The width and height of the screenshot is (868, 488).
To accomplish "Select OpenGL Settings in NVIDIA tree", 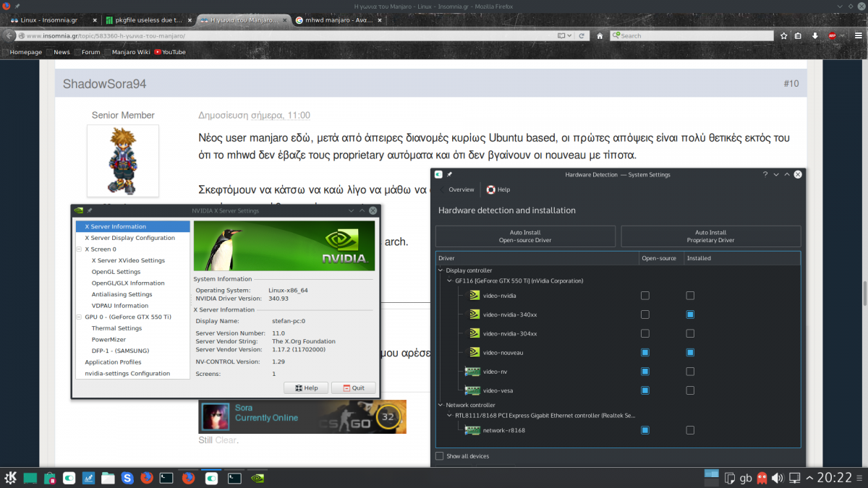I will (116, 272).
